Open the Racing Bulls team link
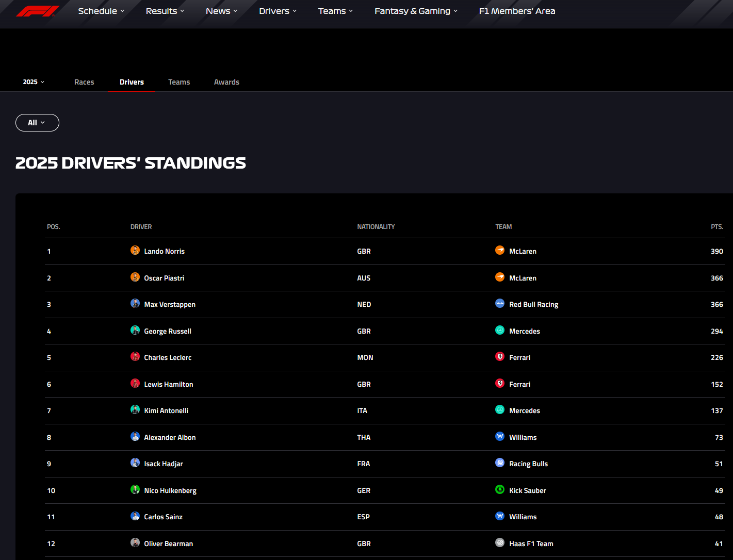The image size is (733, 560). click(529, 464)
